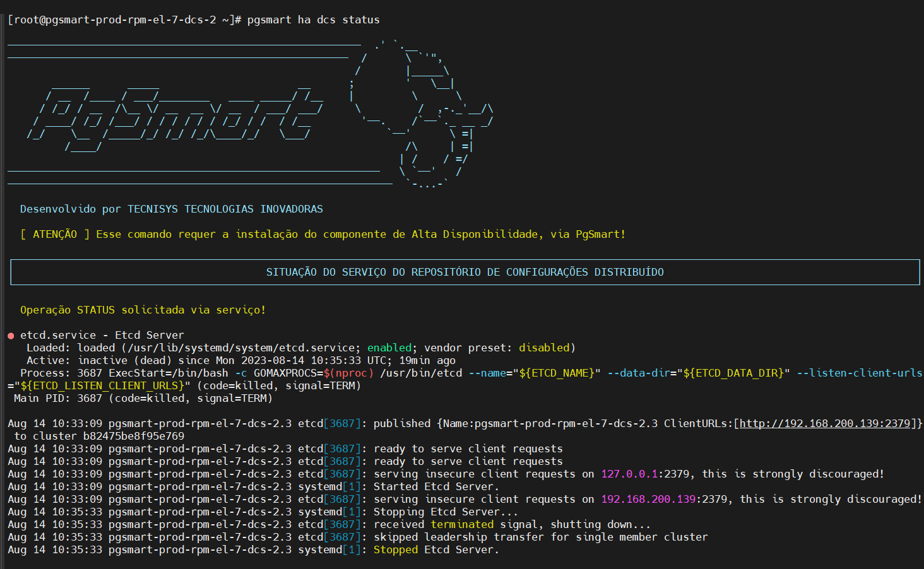The image size is (924, 569).
Task: Click the ASCII elephant drawing
Action: (420, 114)
